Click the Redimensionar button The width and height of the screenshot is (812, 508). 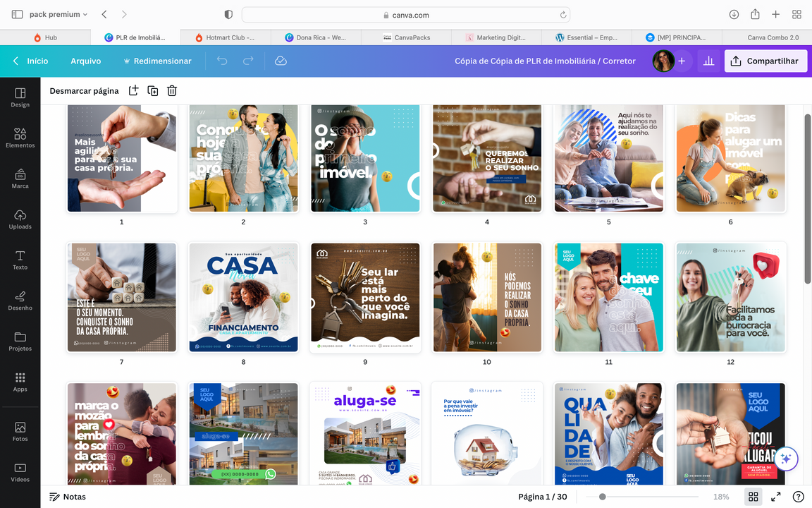click(x=157, y=61)
